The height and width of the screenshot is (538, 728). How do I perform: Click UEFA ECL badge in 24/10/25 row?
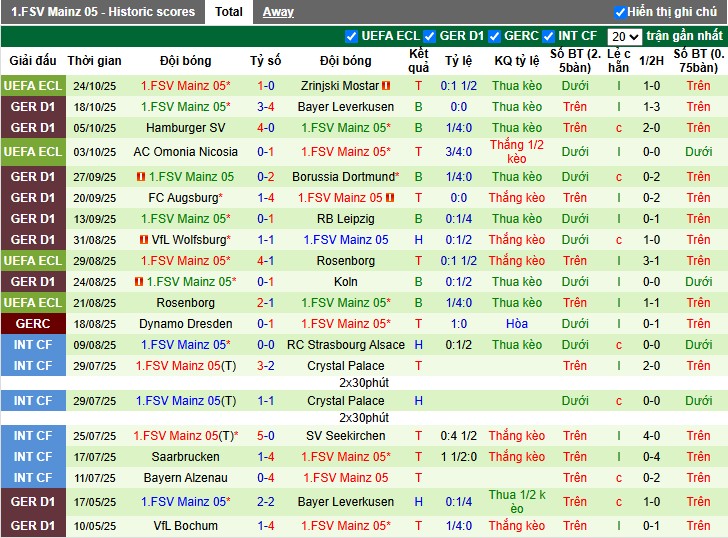click(x=32, y=86)
